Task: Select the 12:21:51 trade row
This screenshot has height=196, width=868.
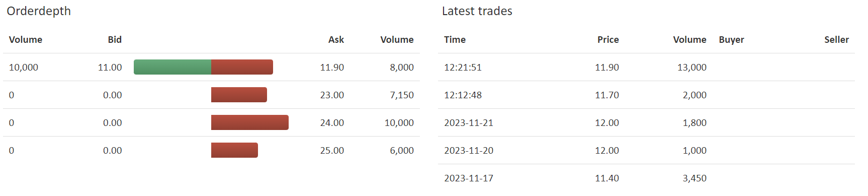Action: click(x=646, y=67)
